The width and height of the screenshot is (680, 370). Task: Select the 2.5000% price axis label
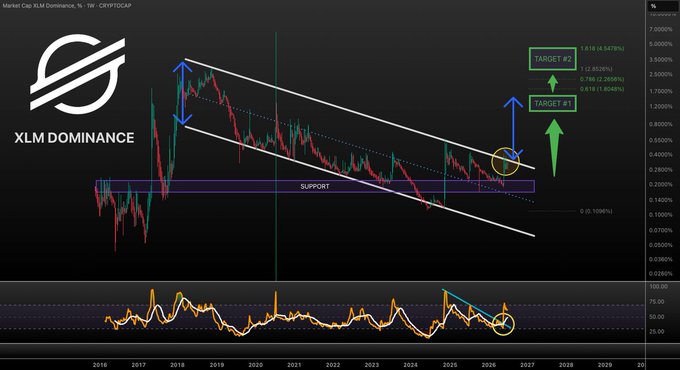tap(660, 75)
